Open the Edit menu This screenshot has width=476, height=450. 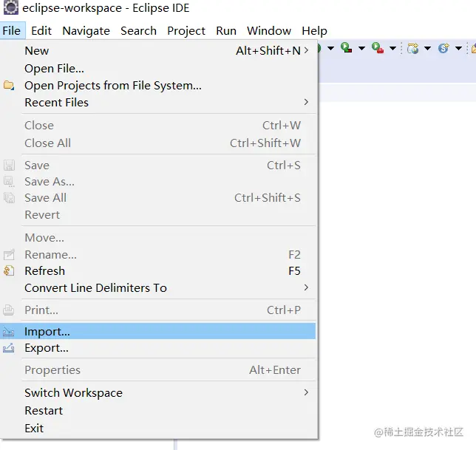pos(41,30)
